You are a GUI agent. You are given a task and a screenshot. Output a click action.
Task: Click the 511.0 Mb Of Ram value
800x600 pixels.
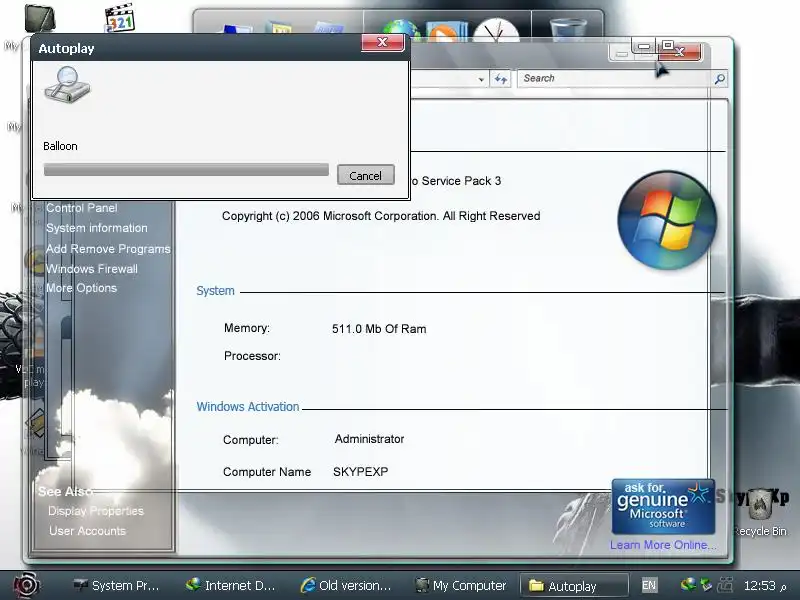coord(379,329)
